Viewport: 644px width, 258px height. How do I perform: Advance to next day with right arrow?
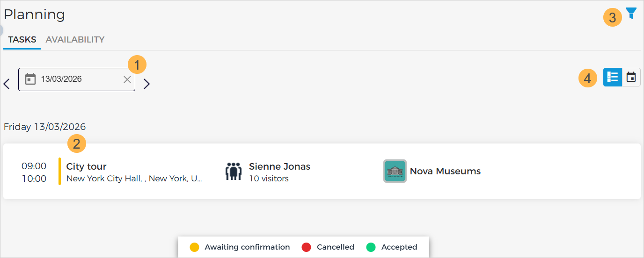point(146,84)
